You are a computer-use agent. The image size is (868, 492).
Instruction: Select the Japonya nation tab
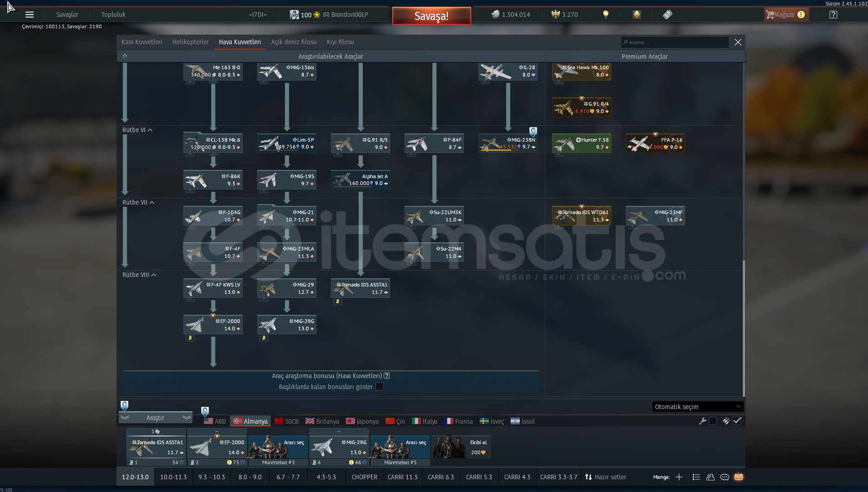pyautogui.click(x=362, y=421)
